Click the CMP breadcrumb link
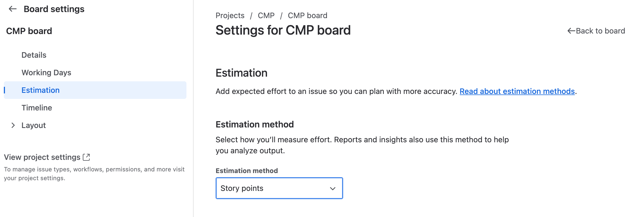Image resolution: width=644 pixels, height=217 pixels. (266, 15)
